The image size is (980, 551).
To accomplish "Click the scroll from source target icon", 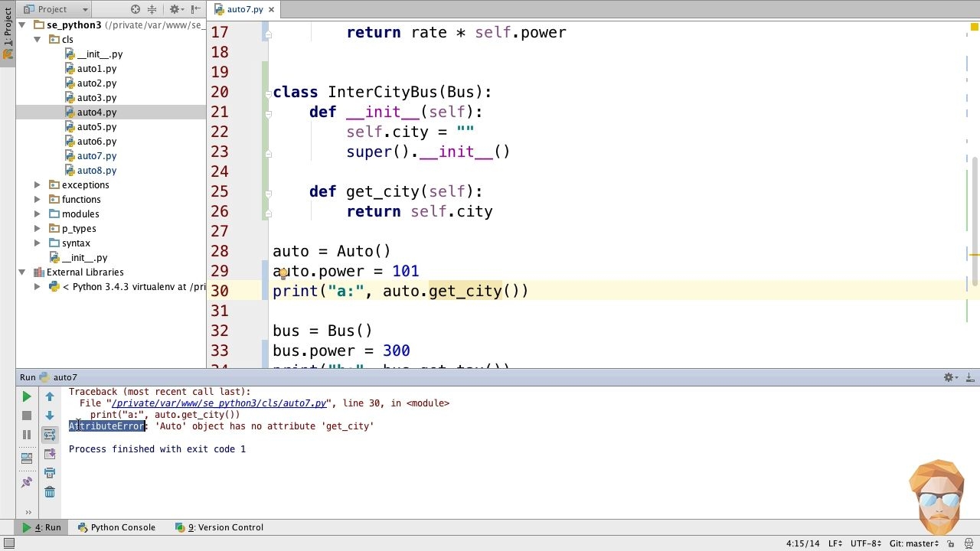I will (136, 9).
